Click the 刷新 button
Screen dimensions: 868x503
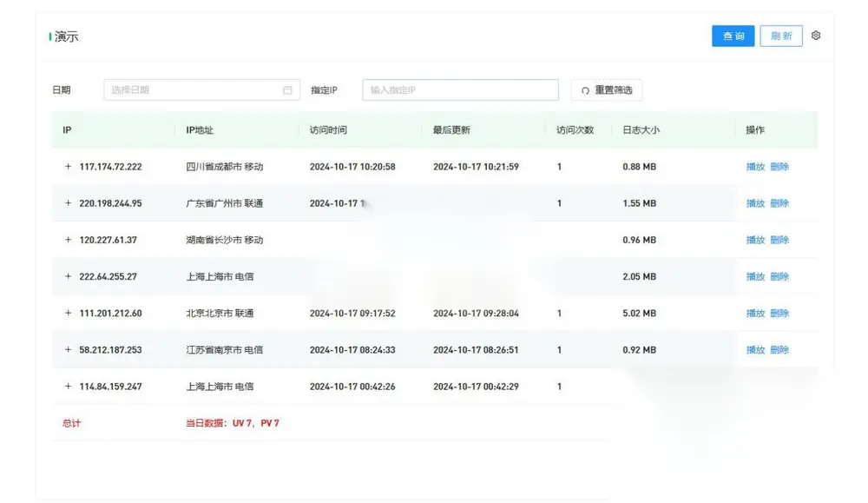click(x=781, y=36)
